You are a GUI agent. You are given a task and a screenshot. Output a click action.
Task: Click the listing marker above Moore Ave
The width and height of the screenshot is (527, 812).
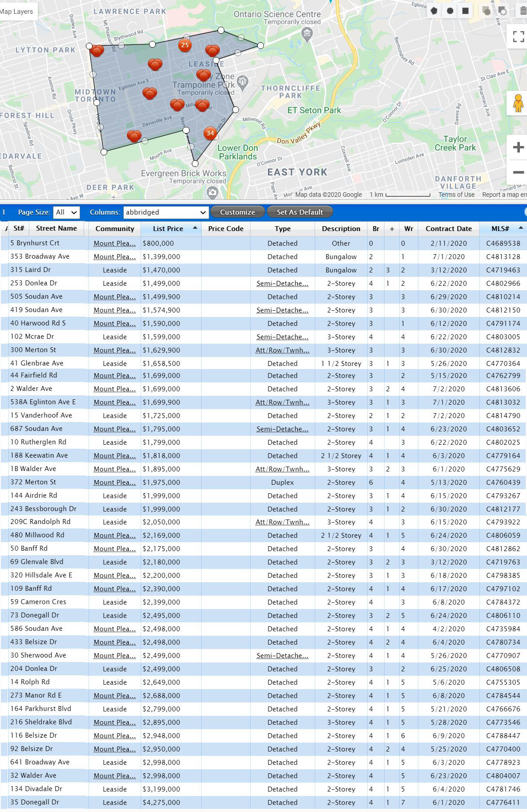coord(134,135)
